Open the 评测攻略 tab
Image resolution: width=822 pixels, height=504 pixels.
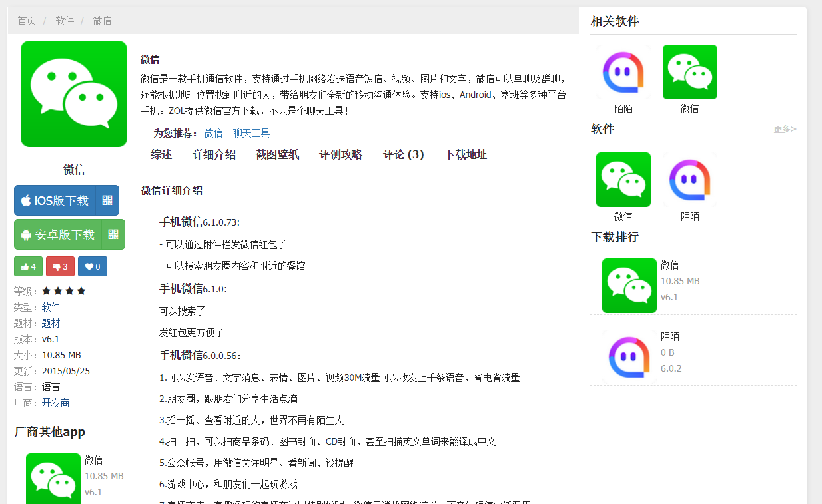(341, 155)
